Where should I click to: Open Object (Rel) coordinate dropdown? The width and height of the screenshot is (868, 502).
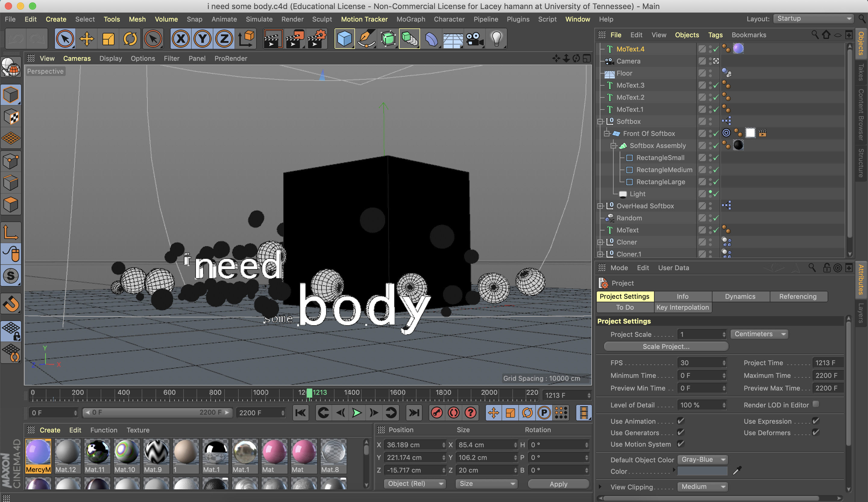(415, 484)
